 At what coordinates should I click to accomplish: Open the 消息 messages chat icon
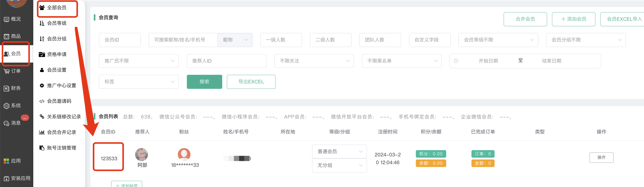click(6, 123)
